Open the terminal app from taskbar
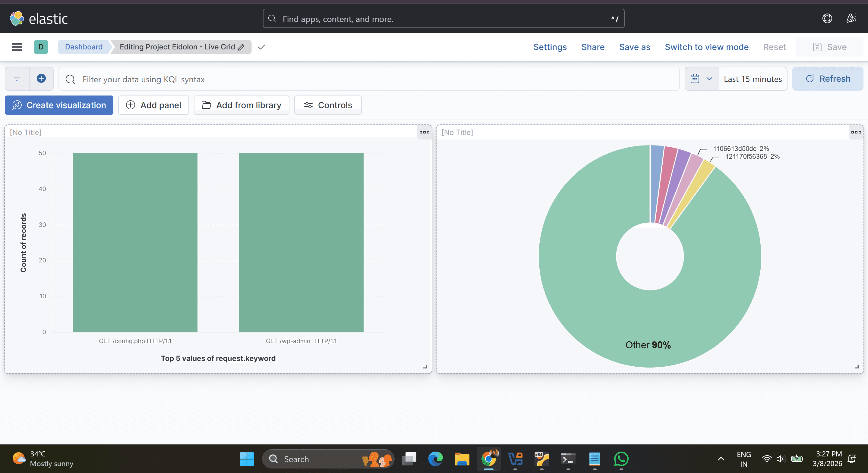The height and width of the screenshot is (473, 868). pos(568,459)
